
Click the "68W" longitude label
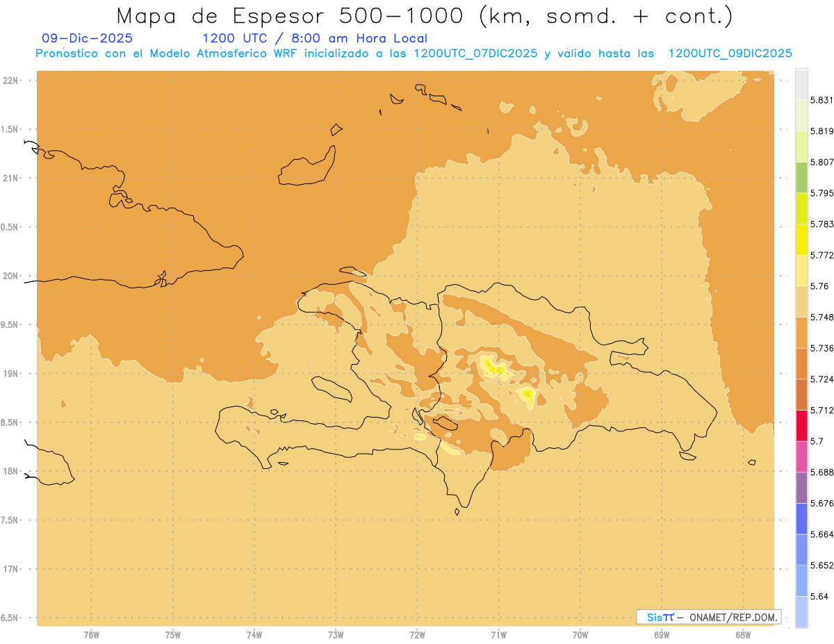point(743,635)
